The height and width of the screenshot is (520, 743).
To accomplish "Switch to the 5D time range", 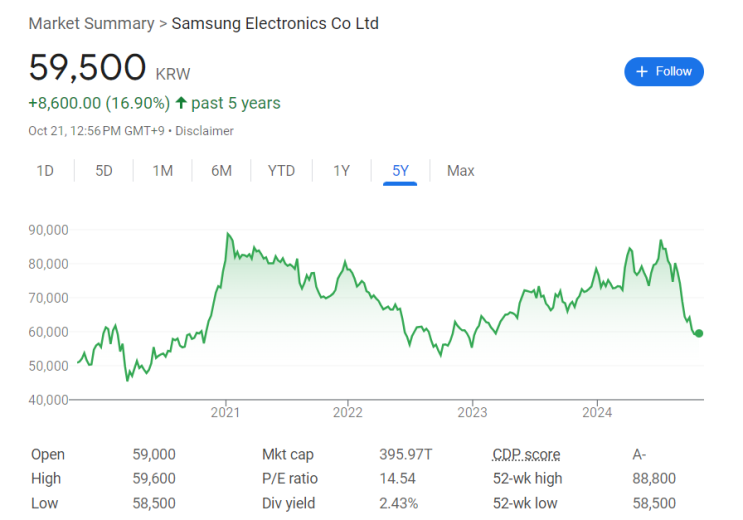I will pos(104,171).
